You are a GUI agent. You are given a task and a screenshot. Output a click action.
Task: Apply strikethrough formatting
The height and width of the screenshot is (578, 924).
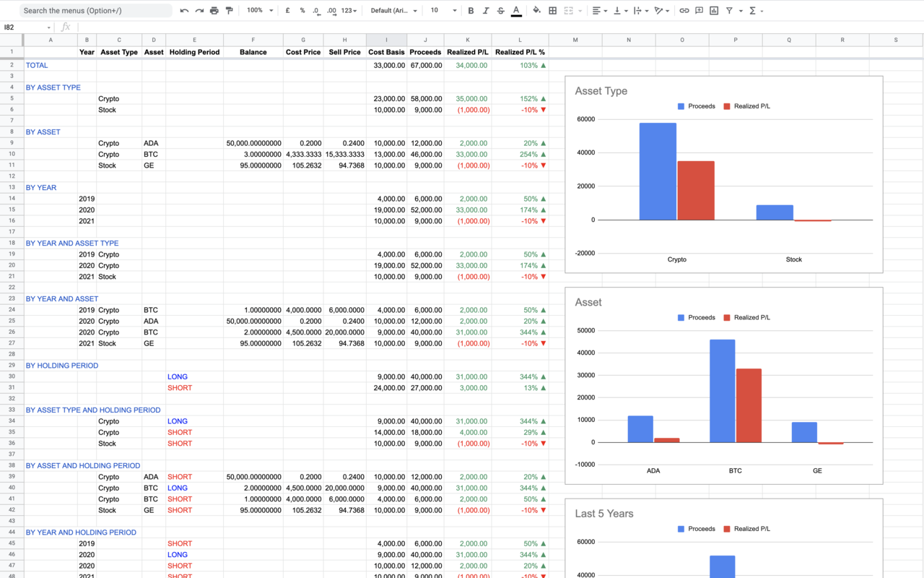tap(501, 11)
